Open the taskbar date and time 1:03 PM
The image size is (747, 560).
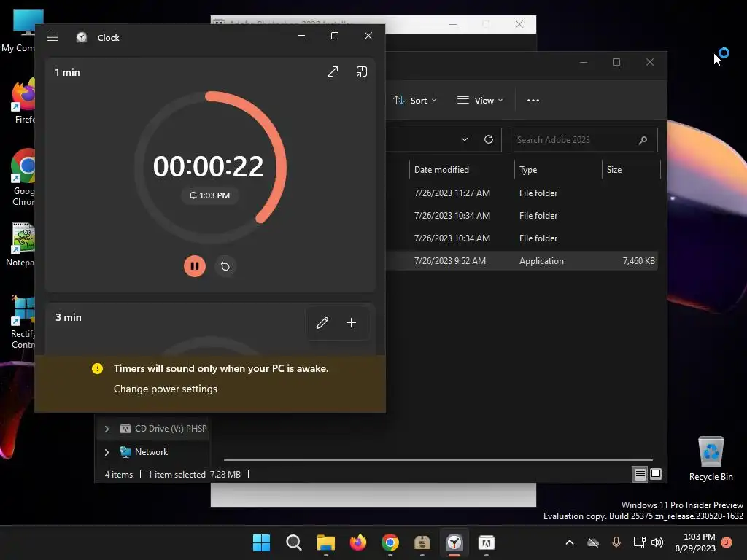click(x=695, y=542)
